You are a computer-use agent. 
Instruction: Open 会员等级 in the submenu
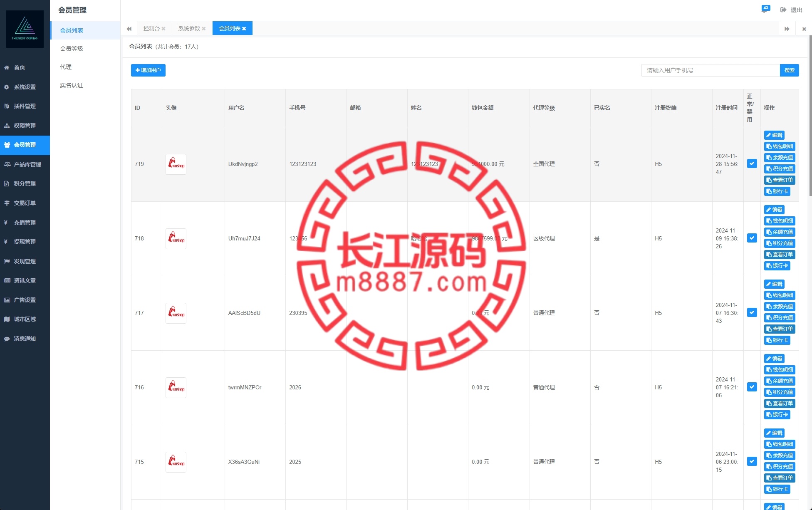click(85, 49)
